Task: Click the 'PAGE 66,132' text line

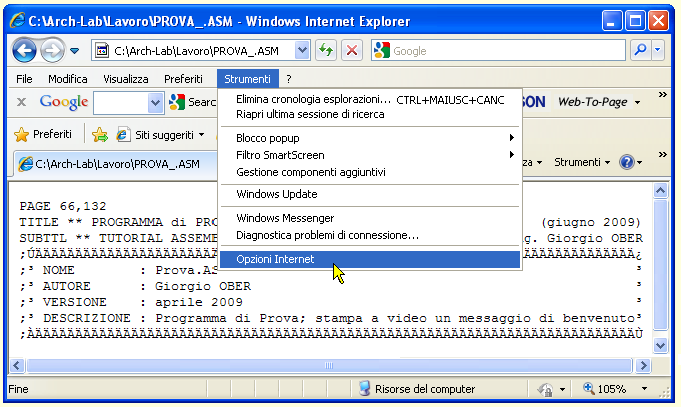Action: (x=63, y=206)
